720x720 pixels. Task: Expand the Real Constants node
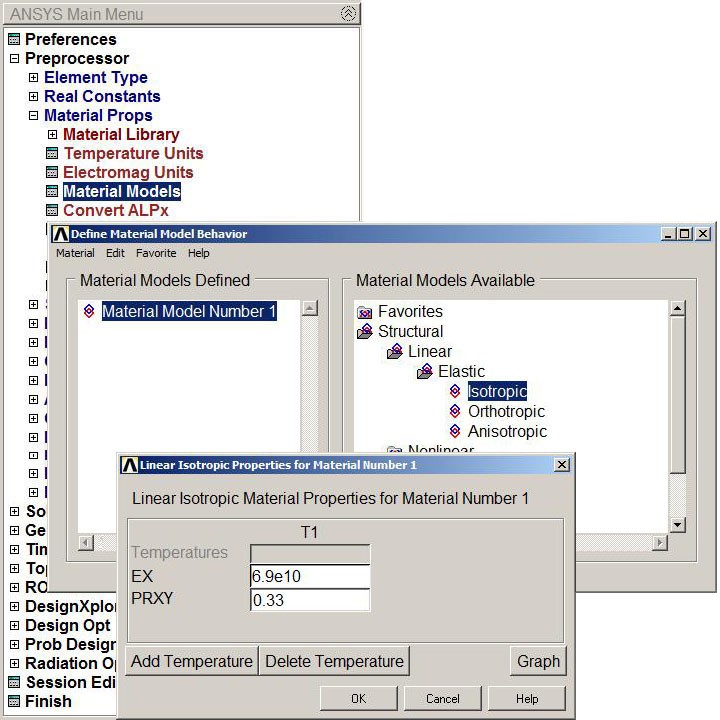(x=33, y=97)
